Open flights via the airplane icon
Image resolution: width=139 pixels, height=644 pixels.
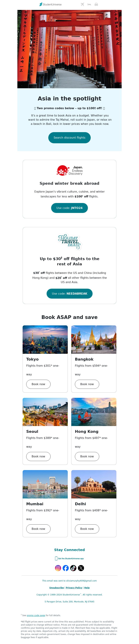82,4
